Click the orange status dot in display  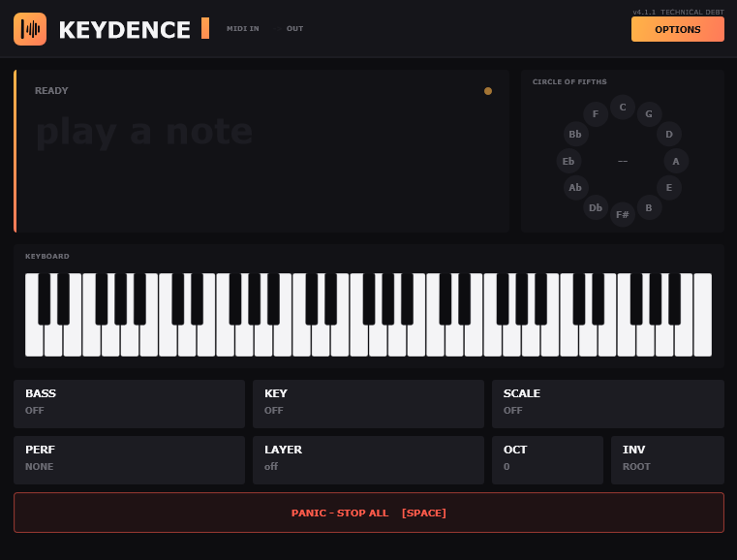coord(488,91)
